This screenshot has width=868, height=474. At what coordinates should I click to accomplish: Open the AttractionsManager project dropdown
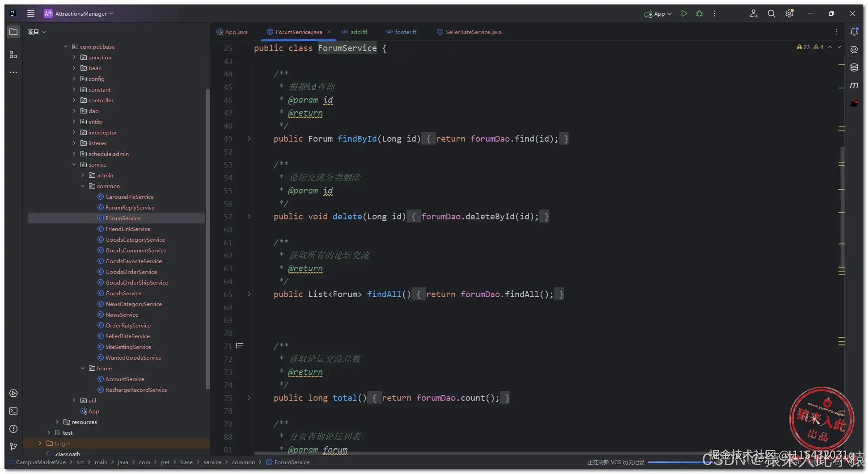[x=79, y=13]
